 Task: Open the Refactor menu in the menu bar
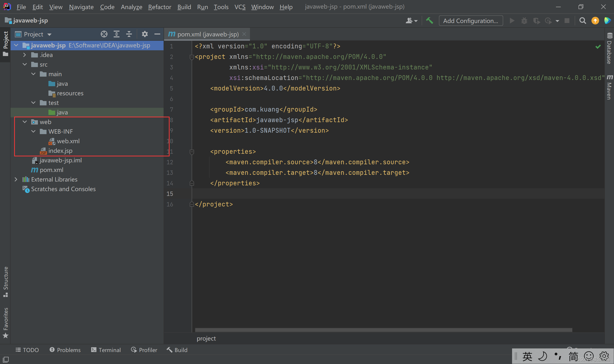point(160,6)
